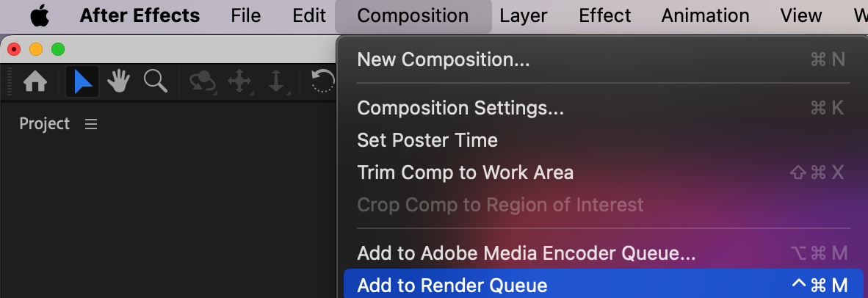Screen dimensions: 868x298
Task: Click the Project panel tab
Action: point(45,124)
